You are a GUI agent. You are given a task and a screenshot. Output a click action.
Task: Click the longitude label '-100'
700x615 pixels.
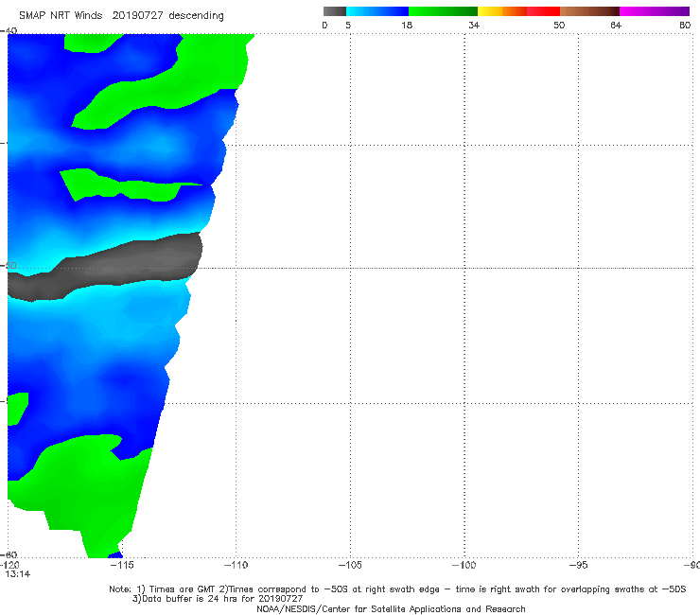click(464, 565)
